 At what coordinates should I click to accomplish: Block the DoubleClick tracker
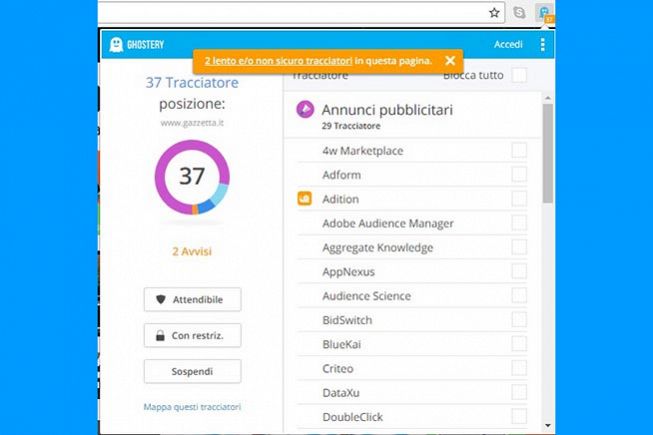[x=519, y=416]
